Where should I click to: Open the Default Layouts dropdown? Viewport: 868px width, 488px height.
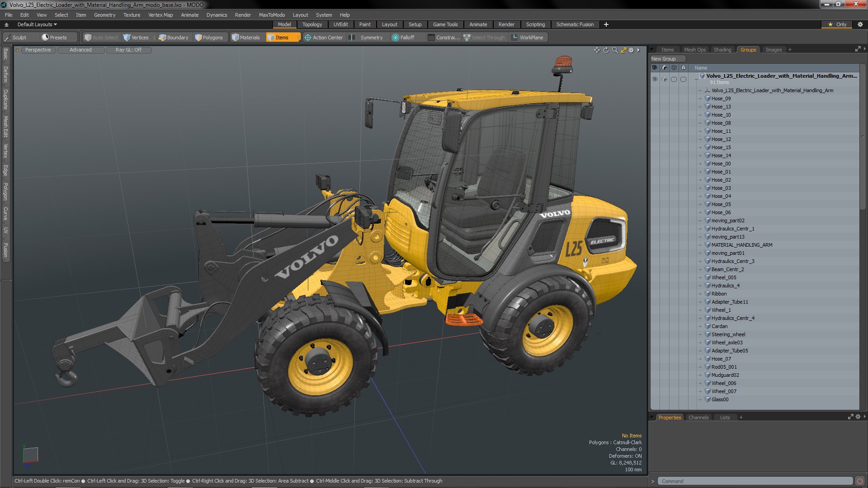pyautogui.click(x=37, y=24)
